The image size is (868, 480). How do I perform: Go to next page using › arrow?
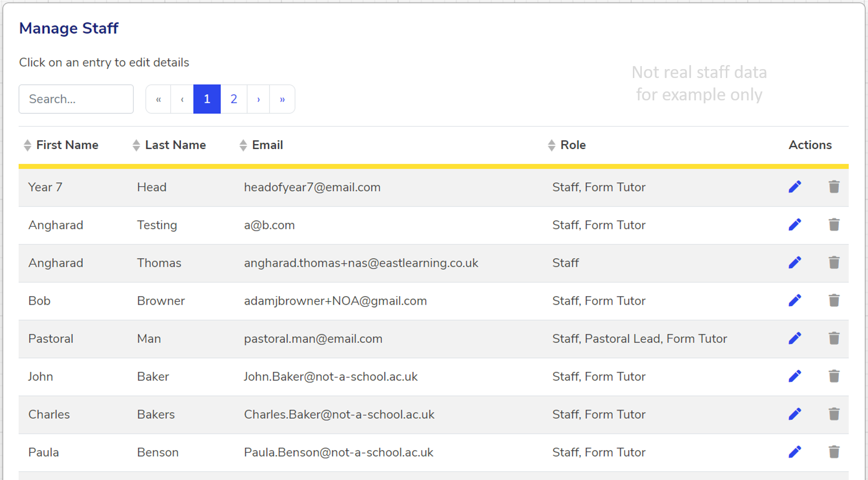[x=259, y=99]
